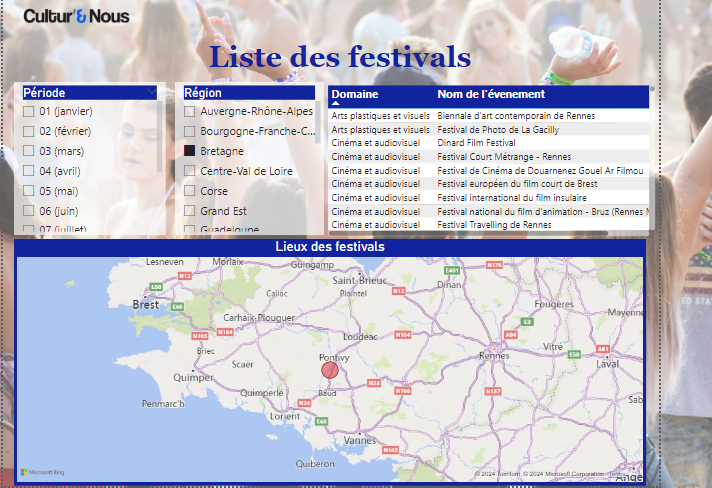Click the Brest city label on map
The width and height of the screenshot is (712, 488).
click(146, 305)
